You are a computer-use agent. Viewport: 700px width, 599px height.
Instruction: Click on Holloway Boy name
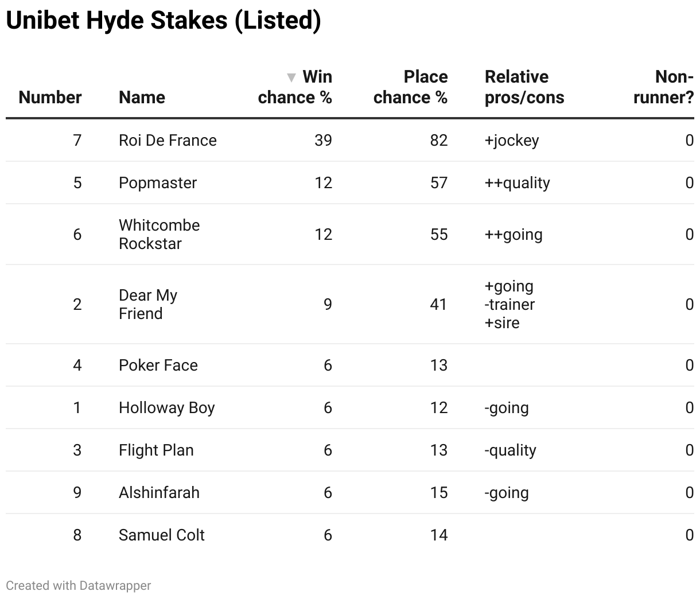coord(166,407)
